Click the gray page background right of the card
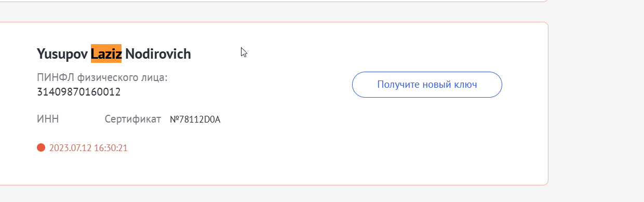The image size is (644, 202). (596, 104)
